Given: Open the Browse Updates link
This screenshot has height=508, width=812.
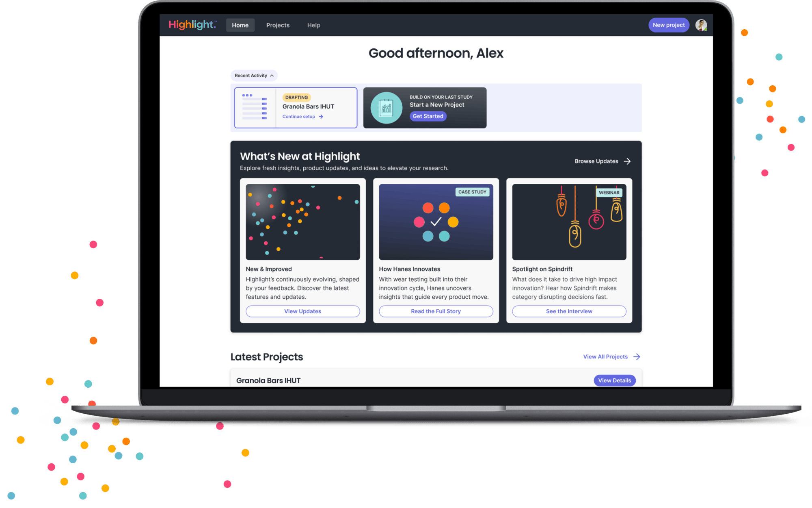Looking at the screenshot, I should point(596,161).
